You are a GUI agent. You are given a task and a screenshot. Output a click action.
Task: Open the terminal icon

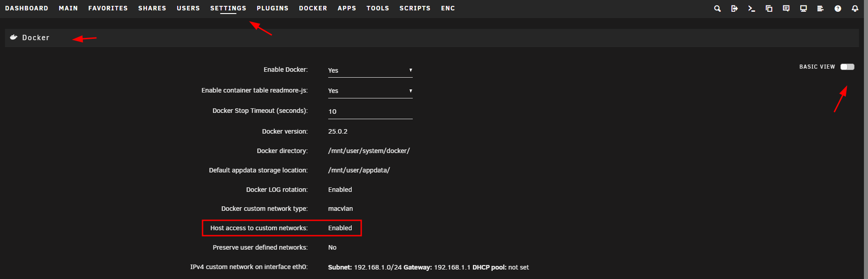click(x=751, y=9)
